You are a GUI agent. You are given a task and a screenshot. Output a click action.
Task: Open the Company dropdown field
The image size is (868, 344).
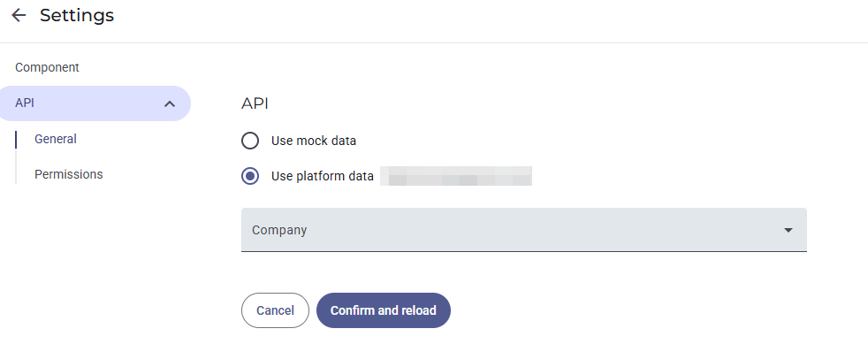coord(523,230)
